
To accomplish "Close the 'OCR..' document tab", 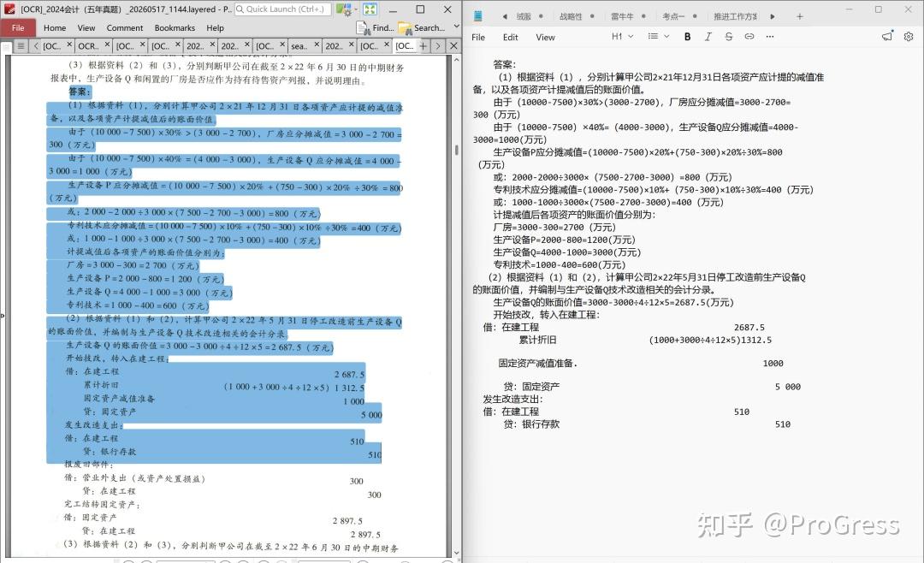I will (x=107, y=44).
